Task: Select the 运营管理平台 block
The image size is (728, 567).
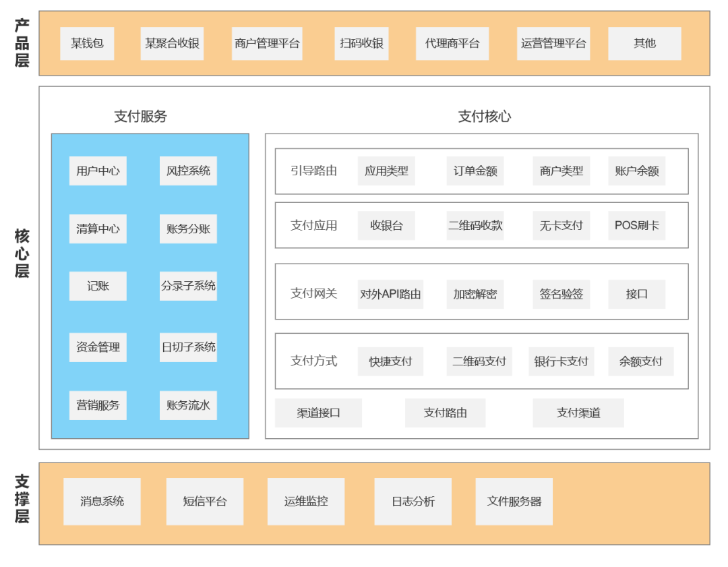Action: 553,44
